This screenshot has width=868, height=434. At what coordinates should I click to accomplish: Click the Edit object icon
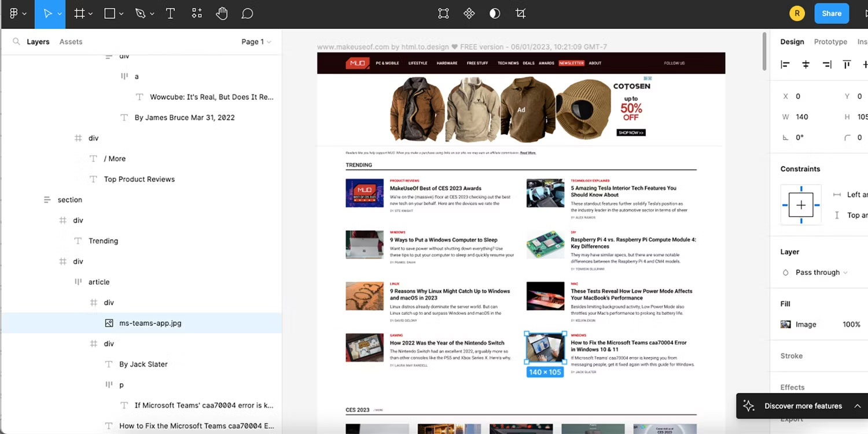(443, 13)
